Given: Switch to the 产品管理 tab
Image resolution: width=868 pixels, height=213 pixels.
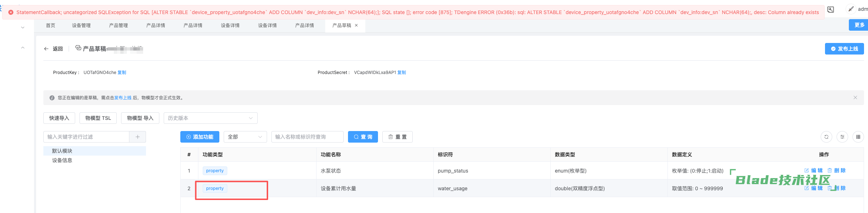Looking at the screenshot, I should pos(119,25).
